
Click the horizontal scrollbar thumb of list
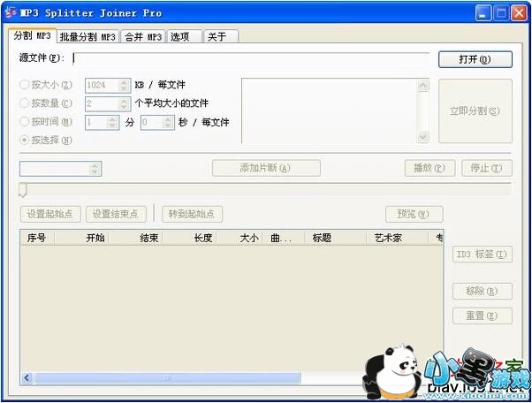(x=167, y=378)
